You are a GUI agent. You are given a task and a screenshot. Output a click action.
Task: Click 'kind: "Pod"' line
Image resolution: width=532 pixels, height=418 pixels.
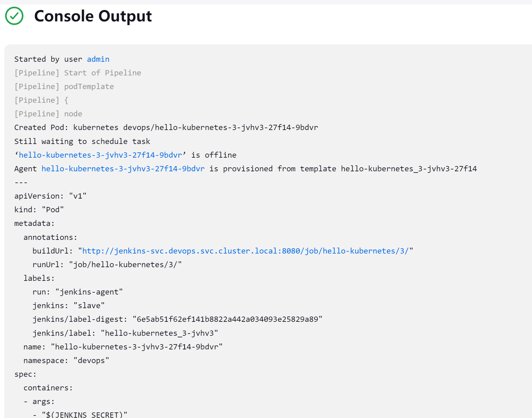[x=39, y=210]
